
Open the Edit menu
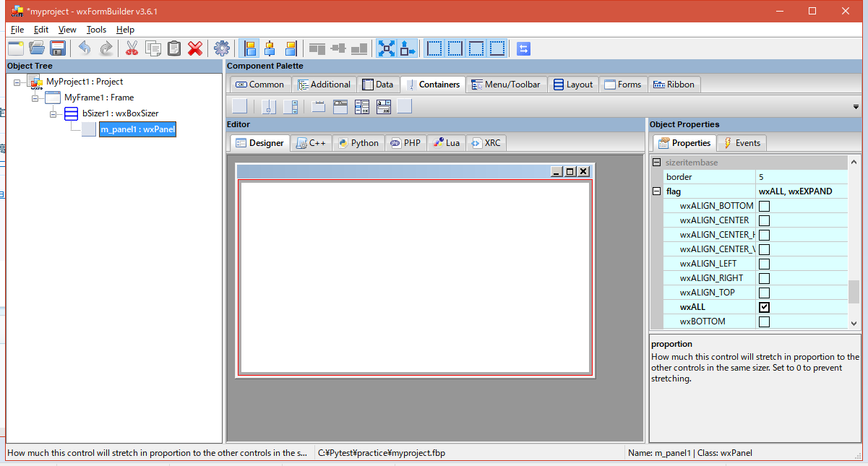click(41, 30)
